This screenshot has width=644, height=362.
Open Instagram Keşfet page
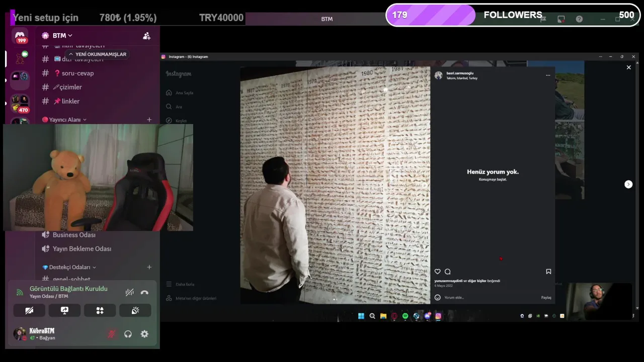[176, 121]
